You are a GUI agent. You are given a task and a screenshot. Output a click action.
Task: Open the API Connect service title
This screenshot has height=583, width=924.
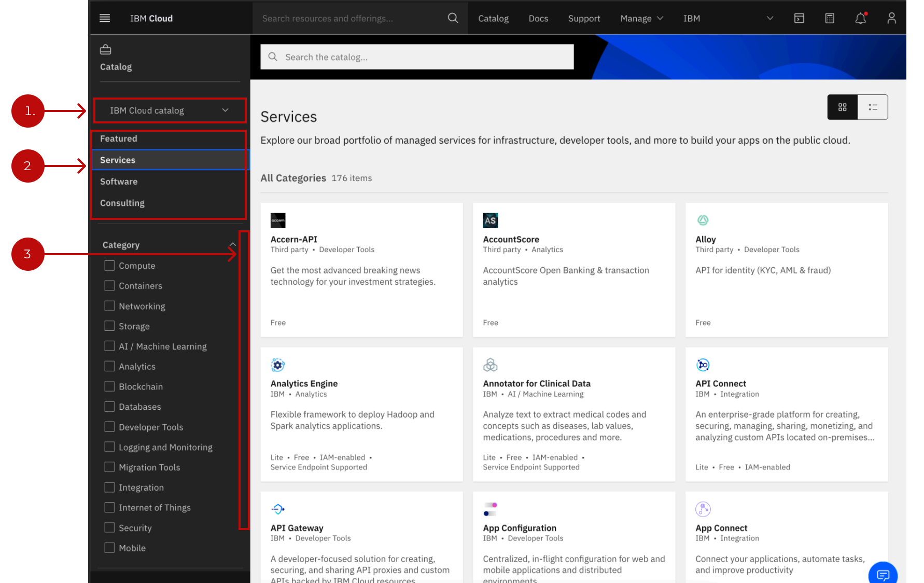pos(721,383)
